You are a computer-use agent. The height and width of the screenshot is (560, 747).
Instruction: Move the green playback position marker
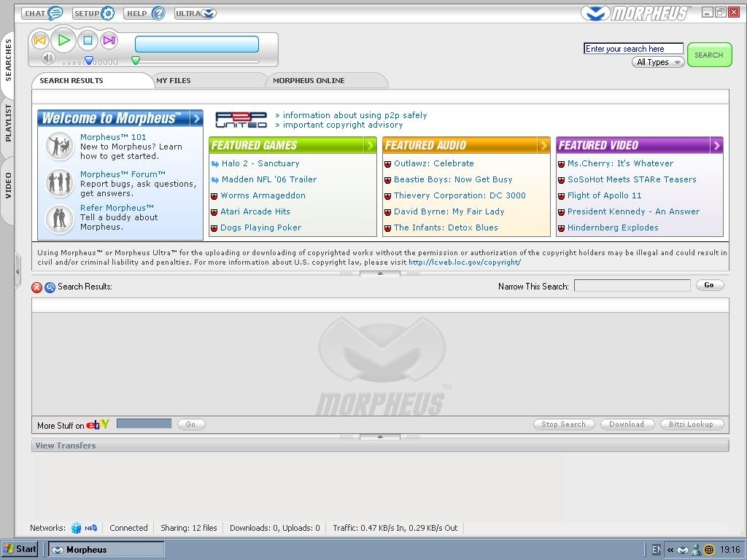pos(136,61)
